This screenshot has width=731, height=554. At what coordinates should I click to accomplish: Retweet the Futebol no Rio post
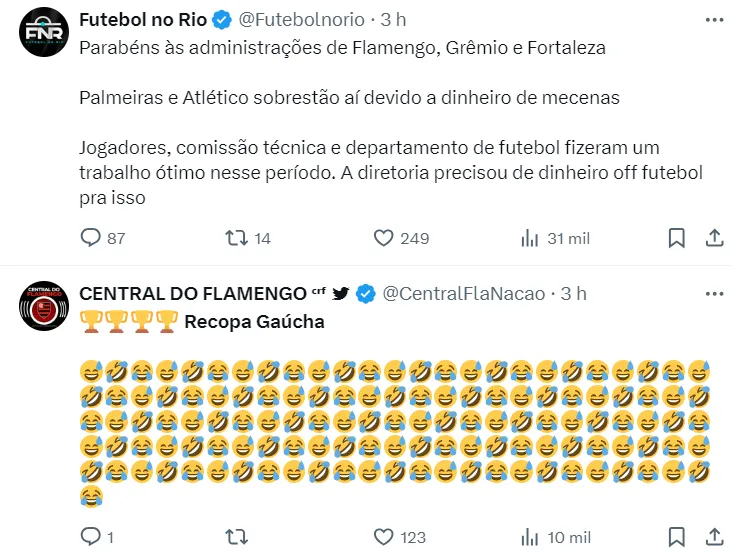click(236, 238)
